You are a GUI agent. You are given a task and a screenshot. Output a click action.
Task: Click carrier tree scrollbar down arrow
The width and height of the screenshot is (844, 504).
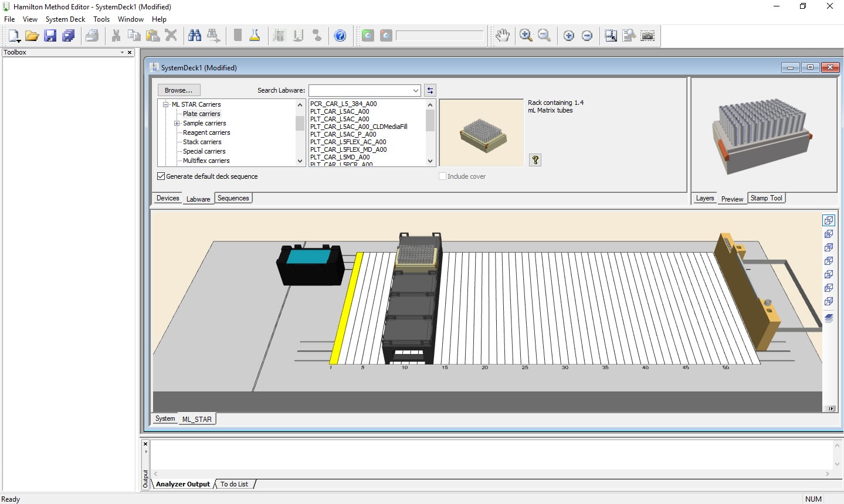tap(300, 161)
